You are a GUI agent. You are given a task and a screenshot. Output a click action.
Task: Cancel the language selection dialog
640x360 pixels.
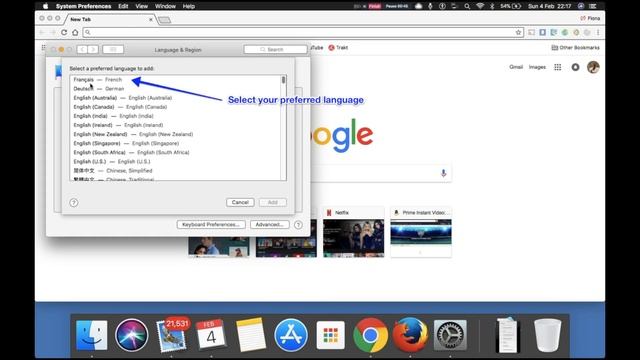coord(240,202)
